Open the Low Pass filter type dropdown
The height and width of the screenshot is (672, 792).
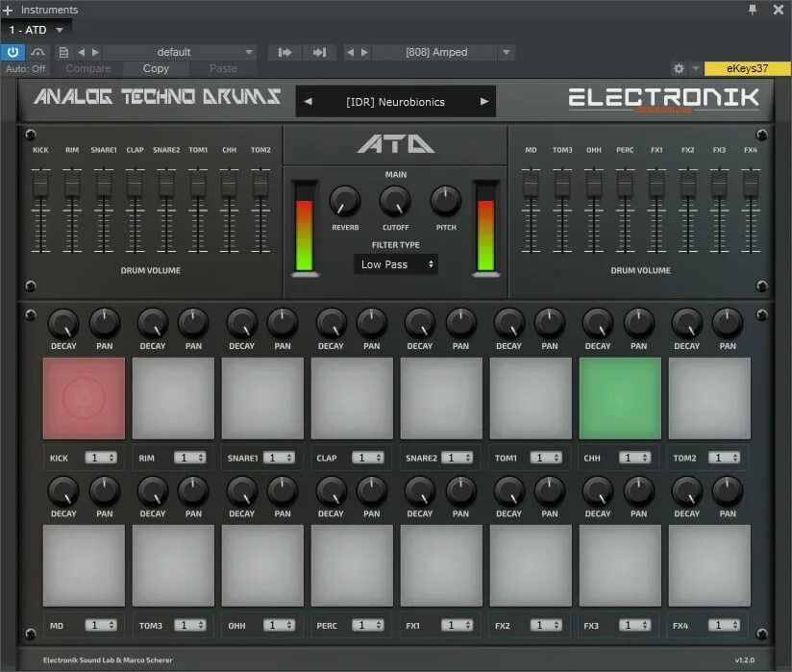point(396,264)
